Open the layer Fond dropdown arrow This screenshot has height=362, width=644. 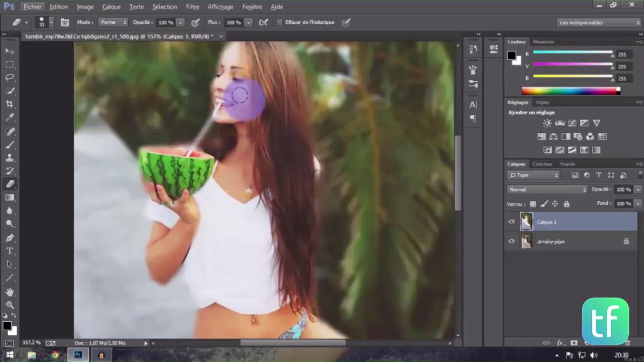tap(638, 204)
